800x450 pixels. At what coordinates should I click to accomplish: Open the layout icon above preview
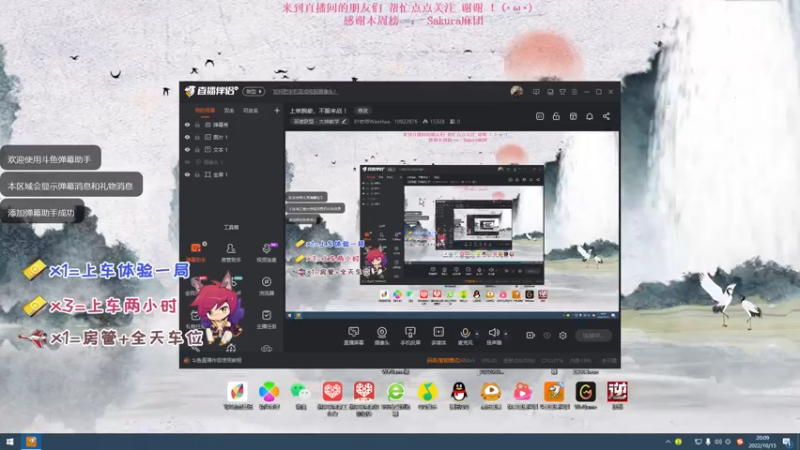573,116
